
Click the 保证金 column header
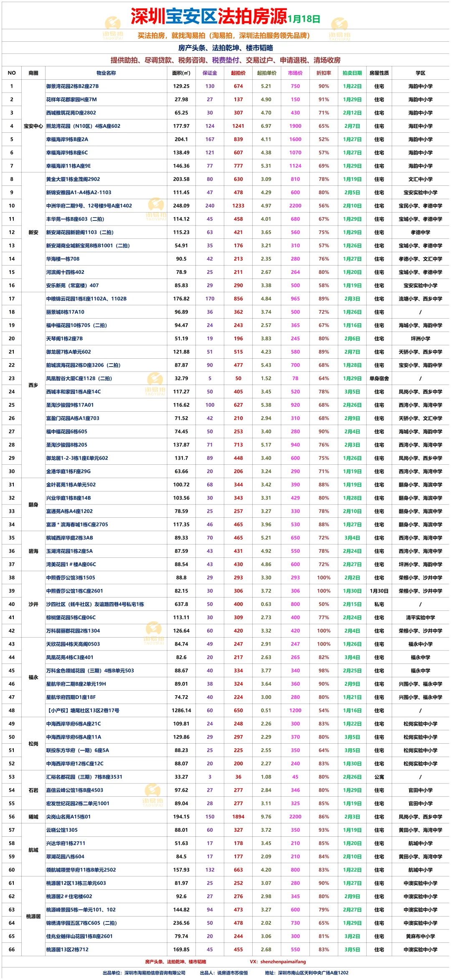click(210, 73)
